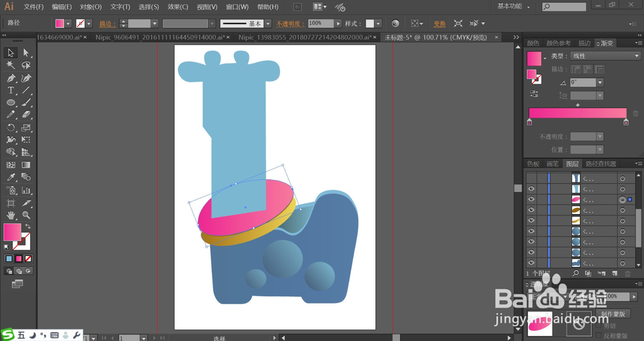Select the Ellipse shape tool
The height and width of the screenshot is (341, 644).
11,102
